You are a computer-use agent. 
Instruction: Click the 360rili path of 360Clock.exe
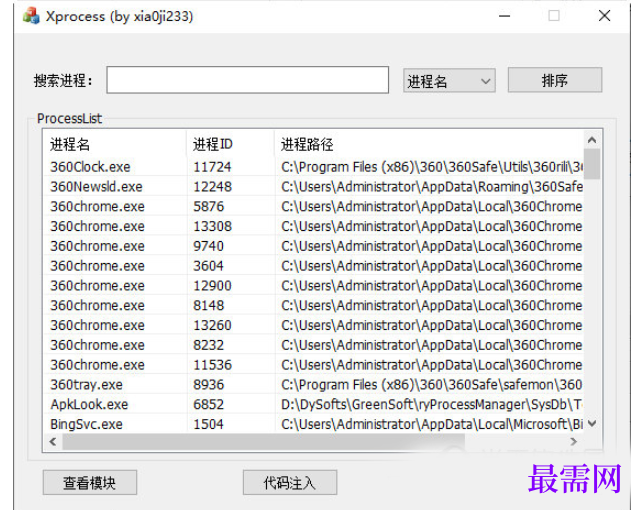432,167
